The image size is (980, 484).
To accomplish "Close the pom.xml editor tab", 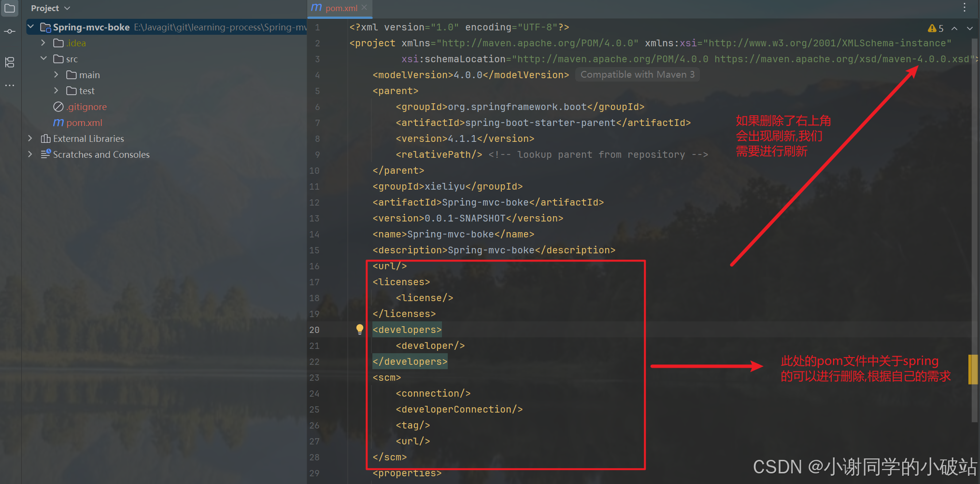I will point(364,7).
